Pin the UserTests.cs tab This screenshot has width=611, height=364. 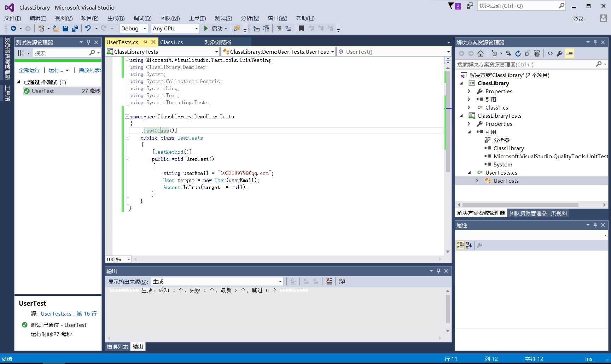(x=145, y=42)
